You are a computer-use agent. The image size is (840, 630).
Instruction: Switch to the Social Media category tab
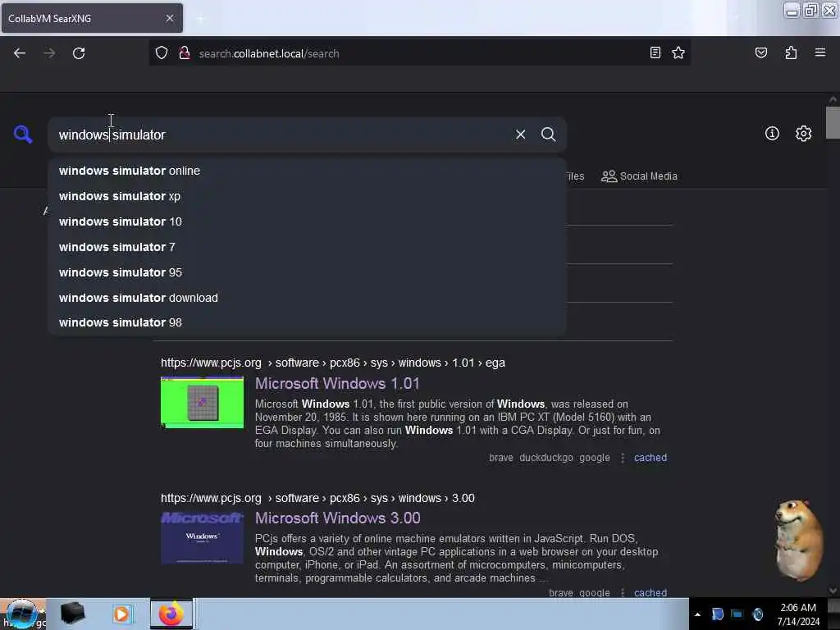point(639,176)
